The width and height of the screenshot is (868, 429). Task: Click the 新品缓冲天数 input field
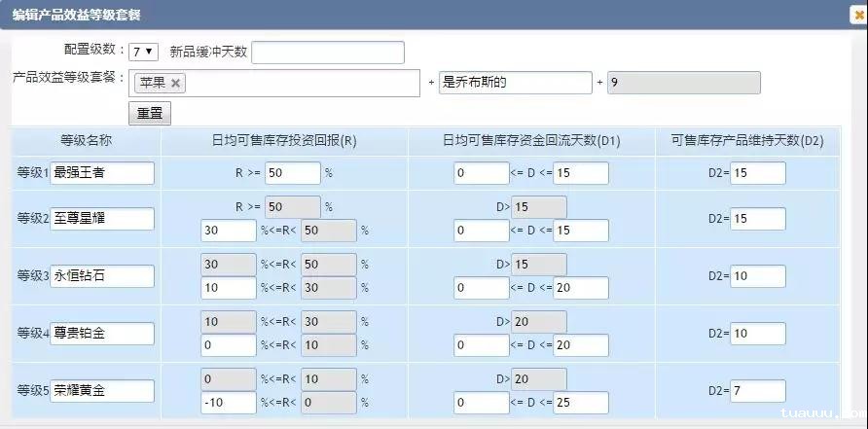coord(327,53)
